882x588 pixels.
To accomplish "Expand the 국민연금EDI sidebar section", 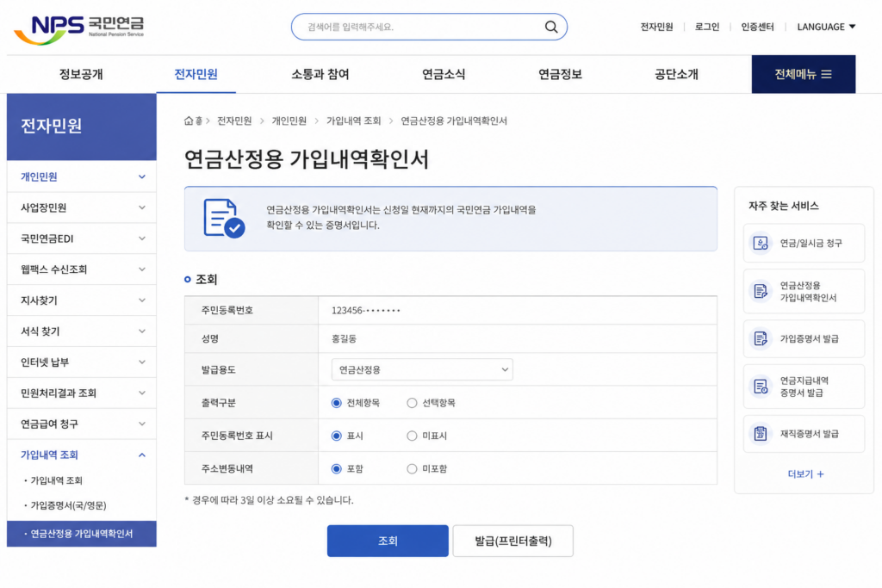I will tap(82, 238).
